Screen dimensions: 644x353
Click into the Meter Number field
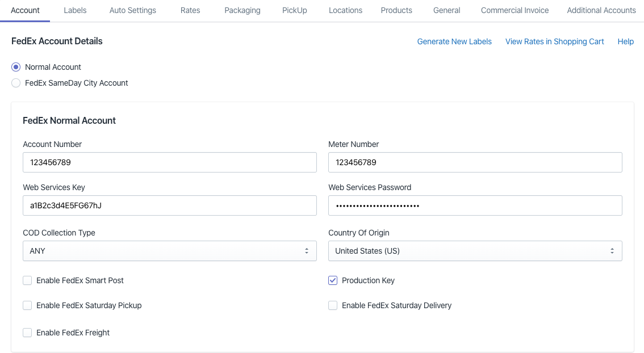point(475,162)
